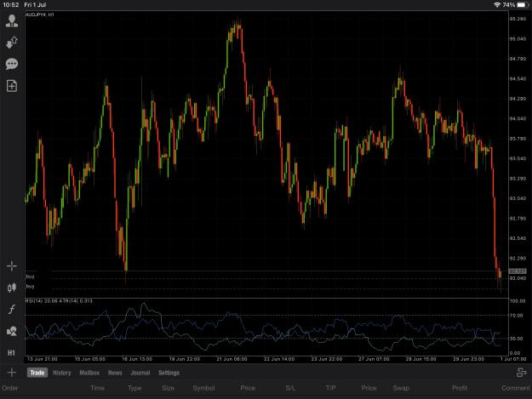Tap the battery indicator
This screenshot has width=532, height=399.
tap(522, 5)
